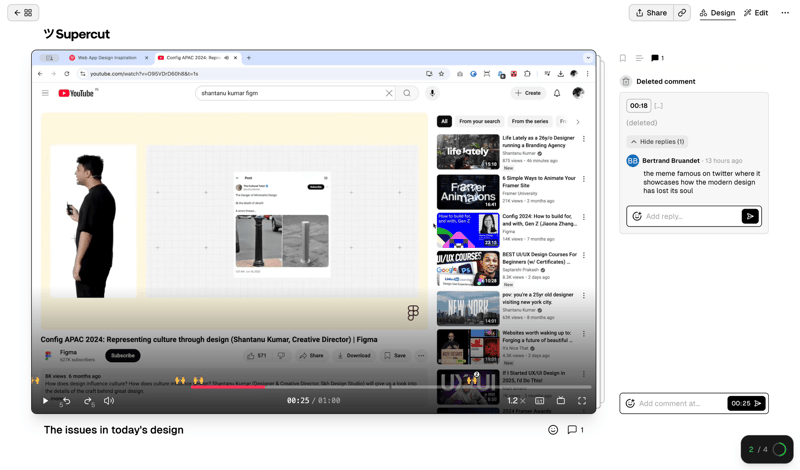The height and width of the screenshot is (470, 800).
Task: Enter fullscreen mode
Action: [x=582, y=401]
